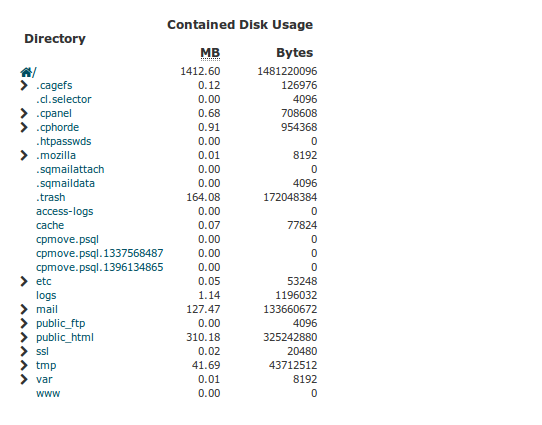Expand the .cagefs directory
The image size is (542, 425).
pos(24,85)
